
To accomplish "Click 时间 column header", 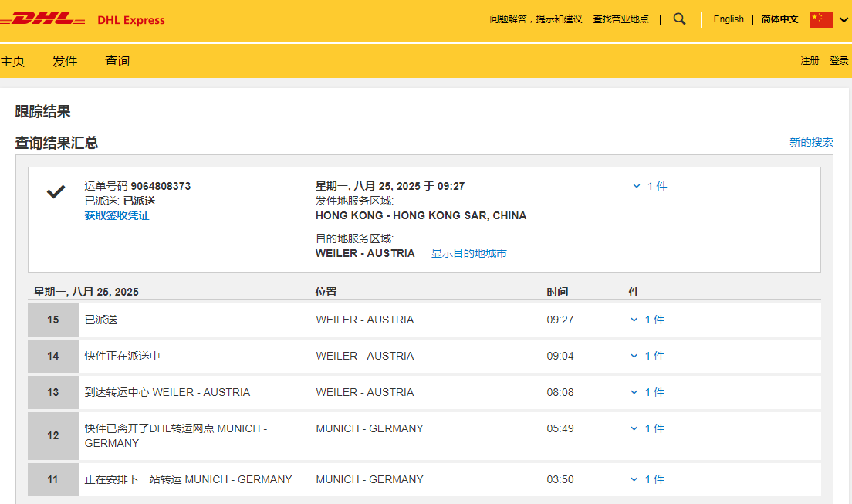I will coord(557,292).
